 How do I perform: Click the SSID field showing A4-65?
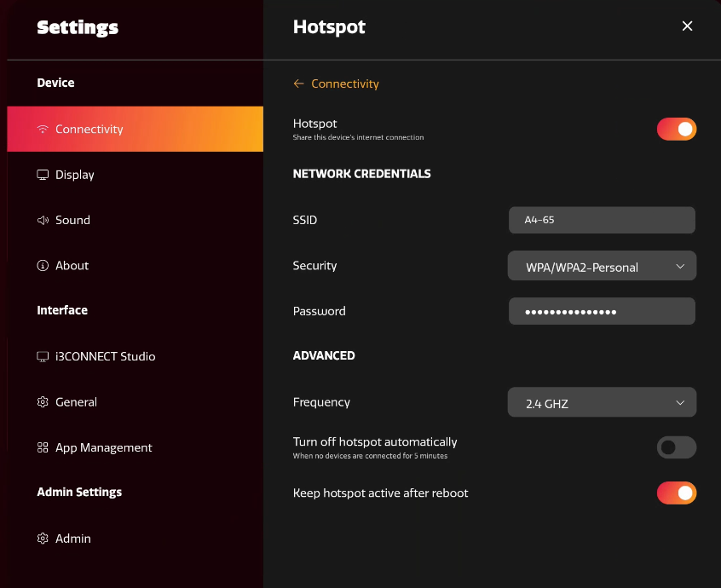point(602,220)
